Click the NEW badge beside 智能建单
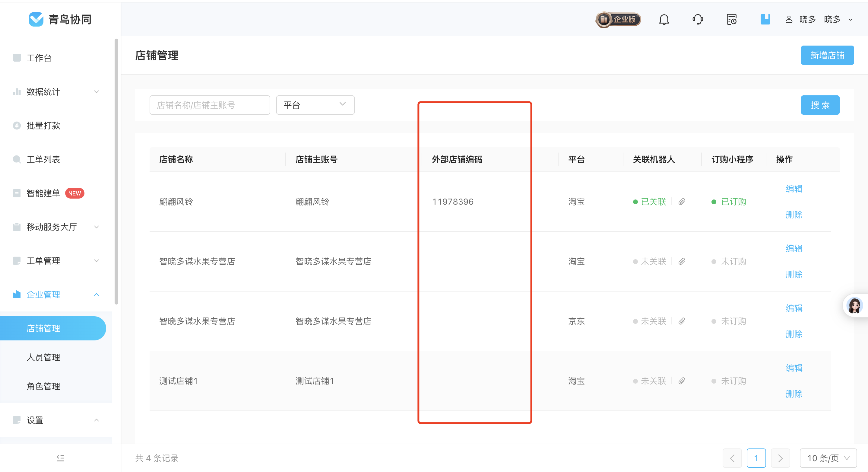868x472 pixels. (74, 193)
